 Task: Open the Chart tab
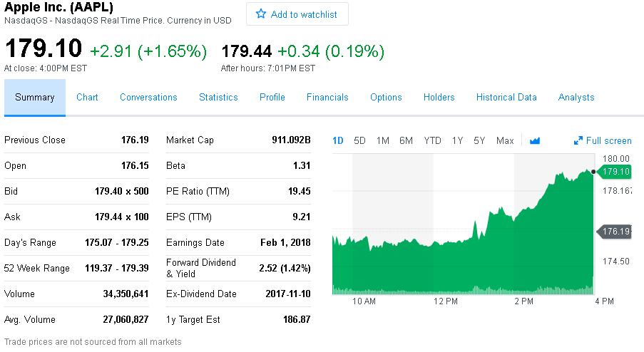click(87, 97)
